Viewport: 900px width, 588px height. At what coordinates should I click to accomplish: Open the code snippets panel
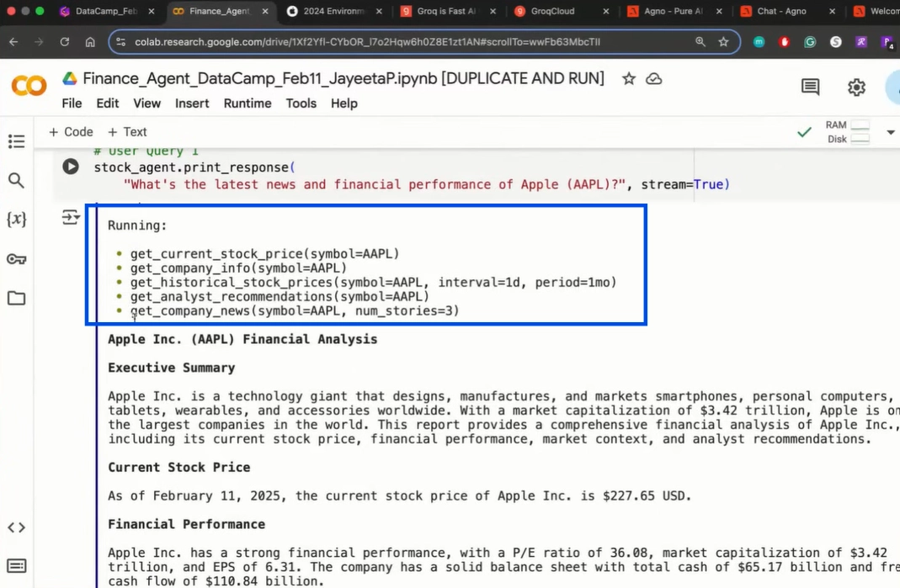tap(16, 527)
